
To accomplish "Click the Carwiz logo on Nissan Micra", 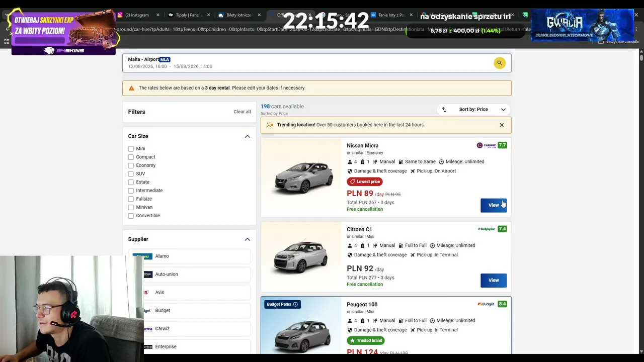I will pos(486,145).
